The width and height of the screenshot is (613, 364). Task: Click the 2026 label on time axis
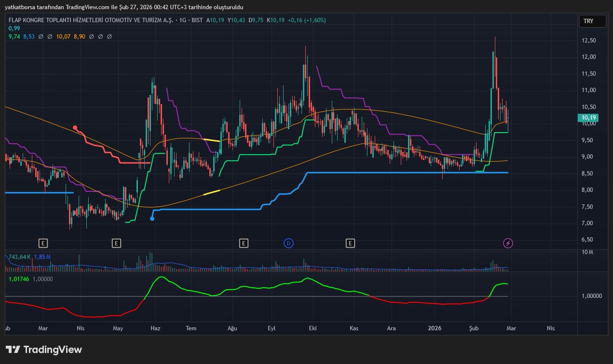tap(435, 328)
